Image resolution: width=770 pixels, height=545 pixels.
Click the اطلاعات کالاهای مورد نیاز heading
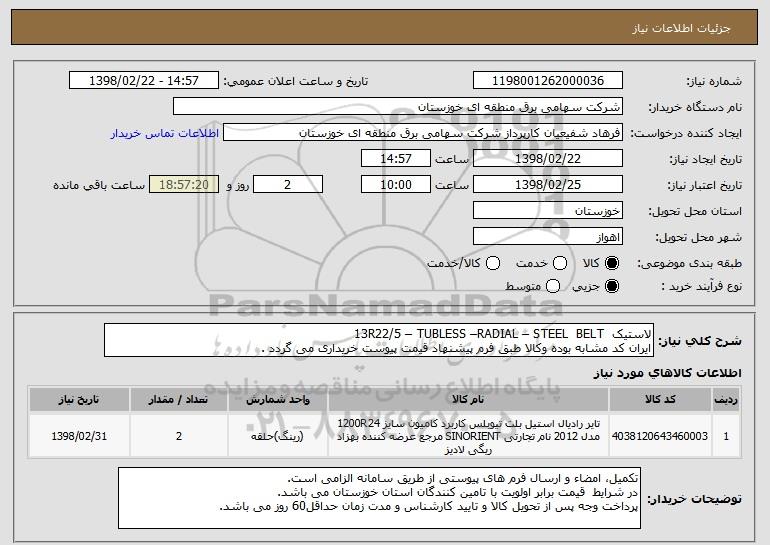pos(667,374)
